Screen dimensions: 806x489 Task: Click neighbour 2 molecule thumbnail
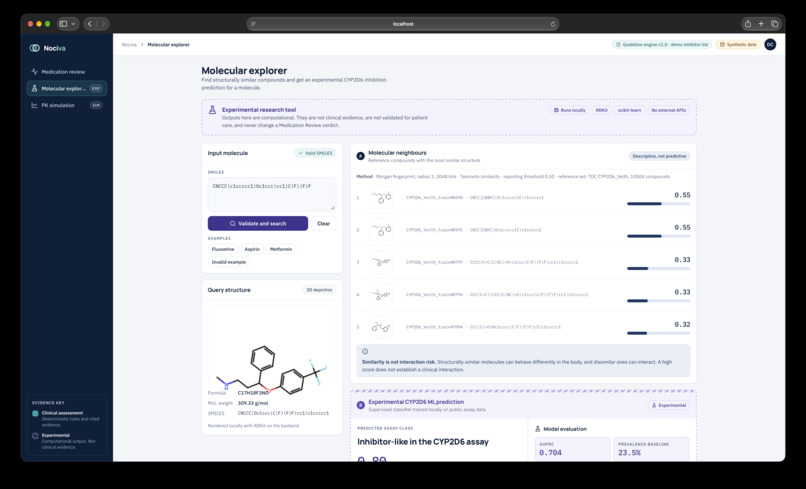(x=381, y=230)
